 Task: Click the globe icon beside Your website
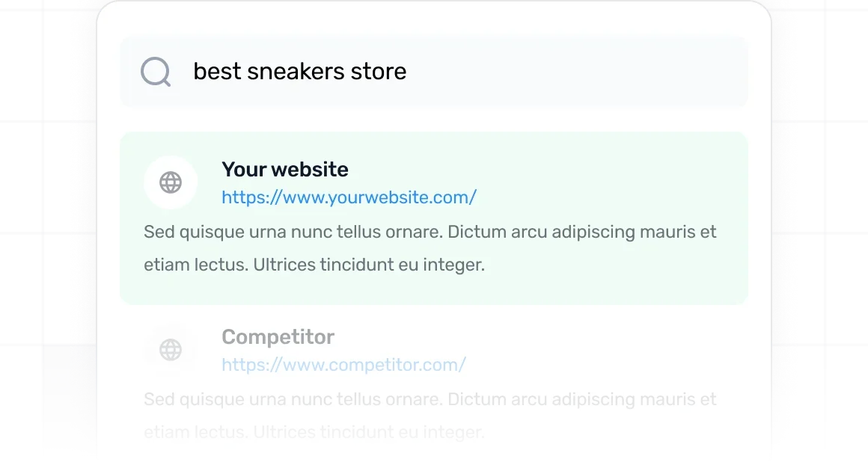point(171,182)
